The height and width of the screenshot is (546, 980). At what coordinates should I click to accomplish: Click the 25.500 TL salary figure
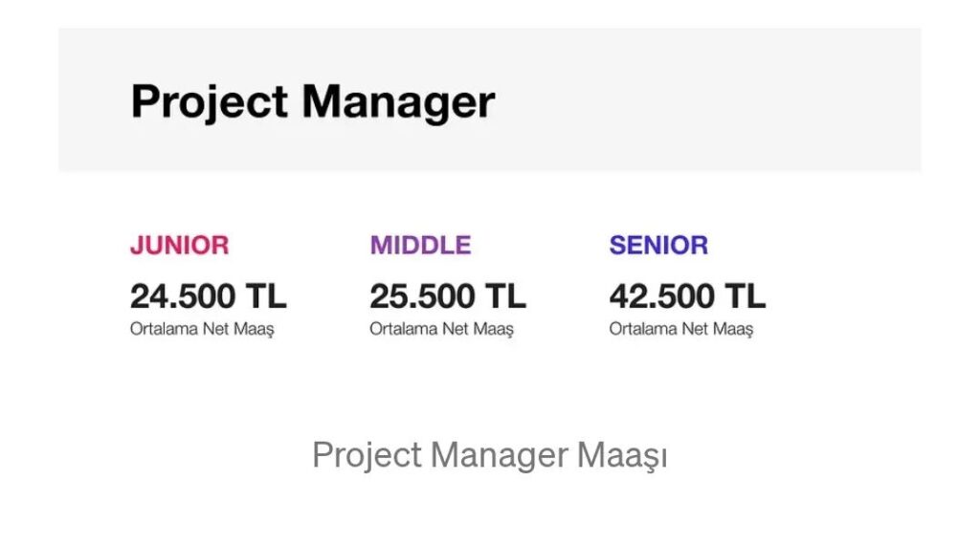tap(447, 295)
